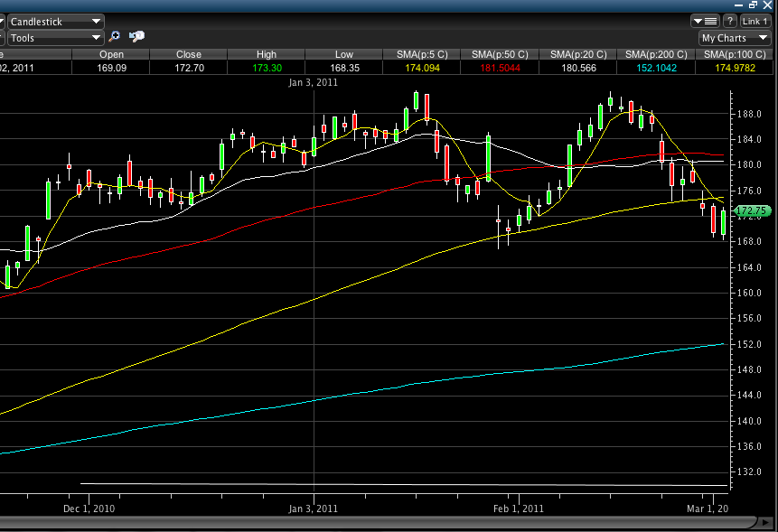
Task: Open the help question mark button
Action: pos(729,21)
